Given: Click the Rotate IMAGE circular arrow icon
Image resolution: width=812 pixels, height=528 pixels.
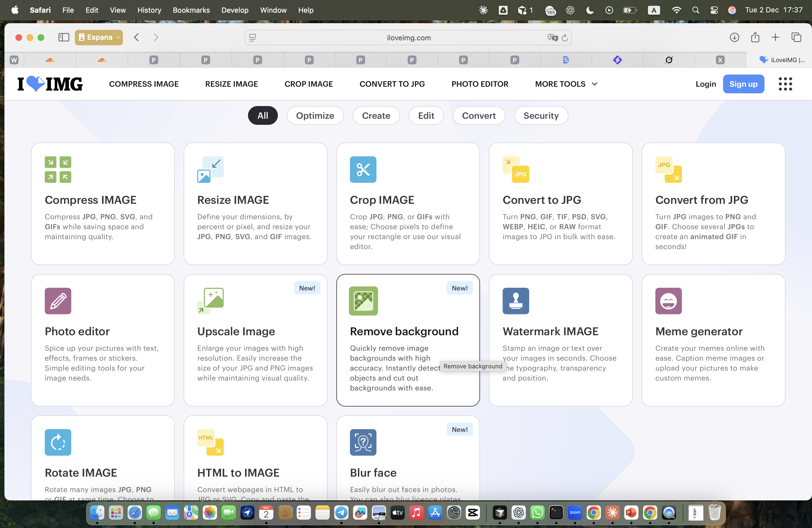Looking at the screenshot, I should [x=58, y=442].
